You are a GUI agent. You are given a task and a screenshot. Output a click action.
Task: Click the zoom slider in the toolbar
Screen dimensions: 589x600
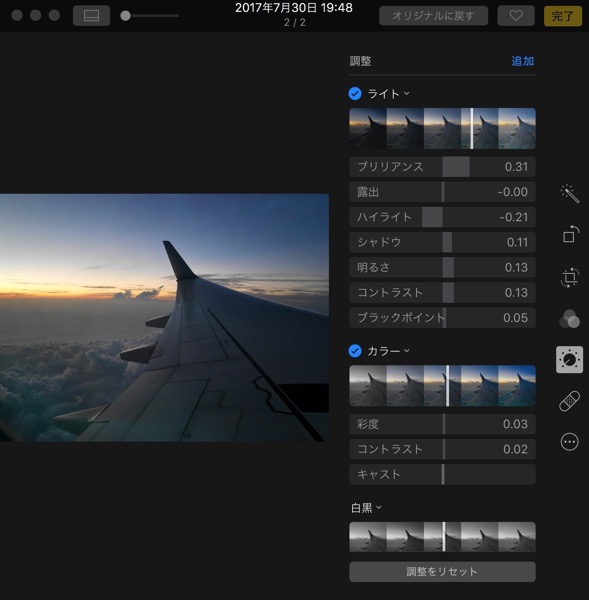(150, 16)
